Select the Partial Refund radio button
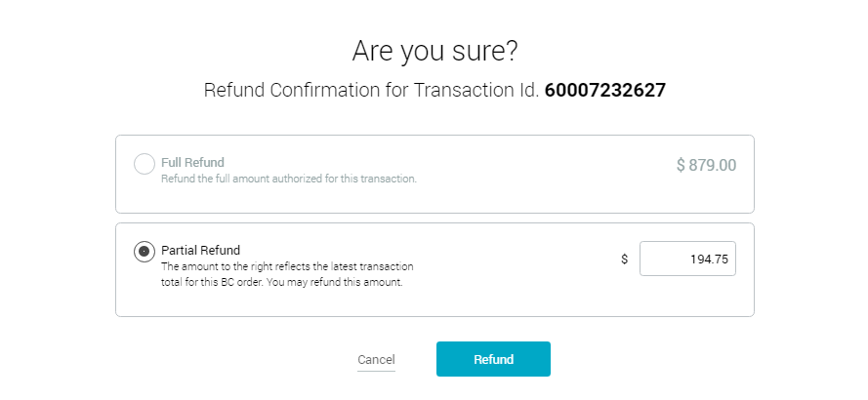The image size is (868, 400). (x=145, y=252)
